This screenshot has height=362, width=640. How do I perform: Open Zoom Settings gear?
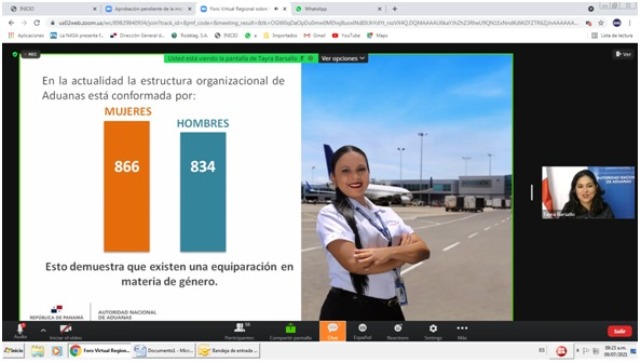(x=433, y=329)
